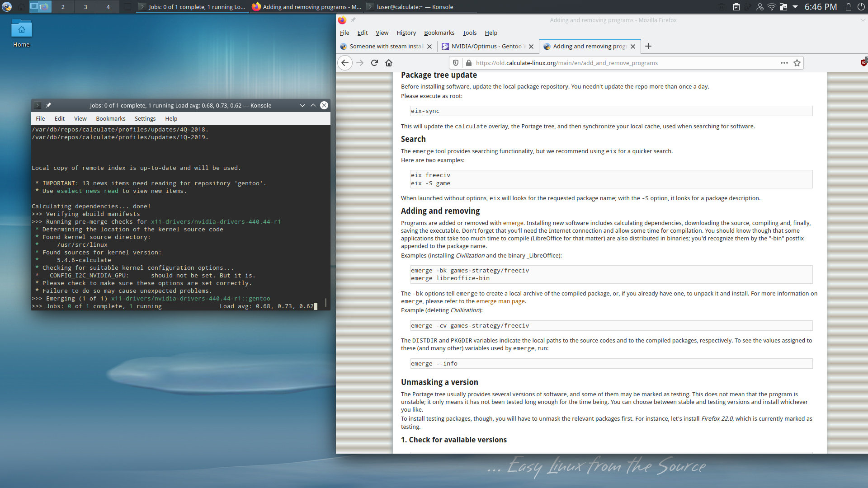
Task: Click the Firefox window icon in titlebar
Action: tap(342, 20)
